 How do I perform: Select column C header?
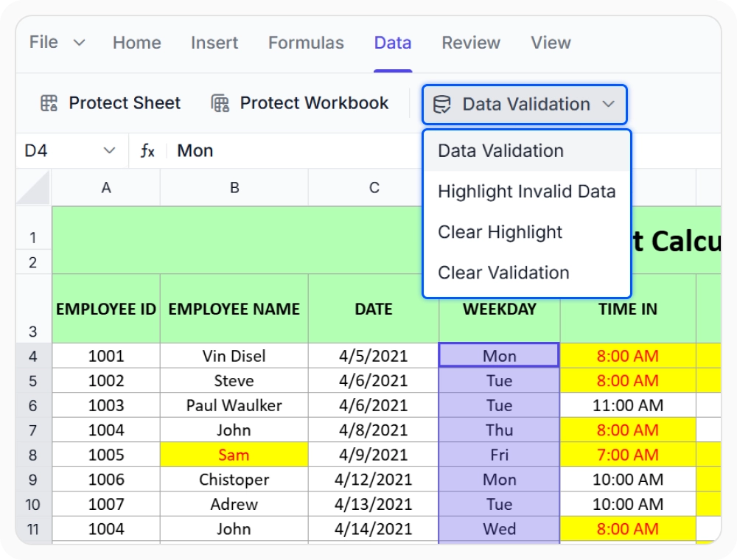pos(374,188)
